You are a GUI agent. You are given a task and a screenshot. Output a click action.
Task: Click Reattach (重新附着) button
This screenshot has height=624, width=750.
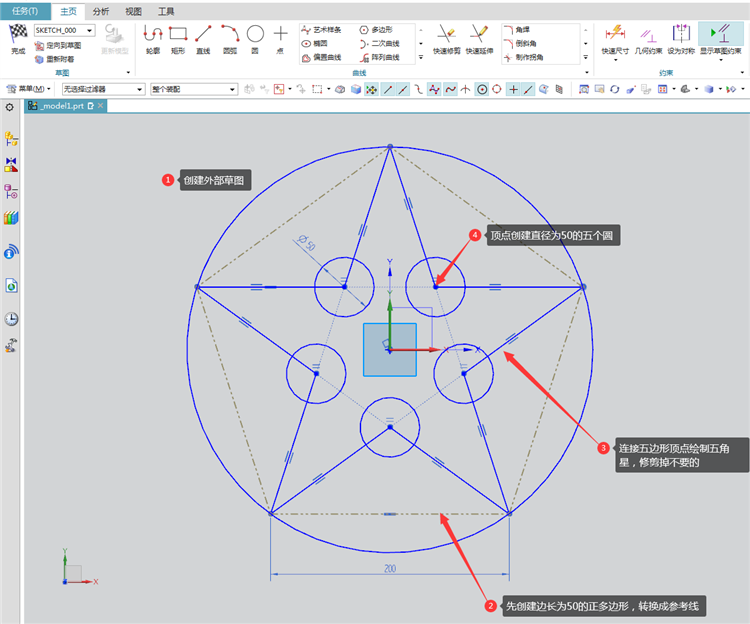point(55,59)
